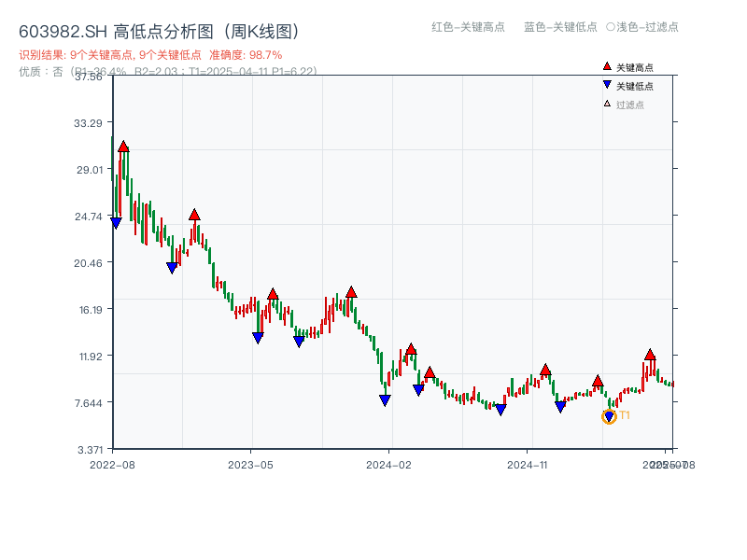
Task: Click the 关键高点 label in the chart legend
Action: 635,67
